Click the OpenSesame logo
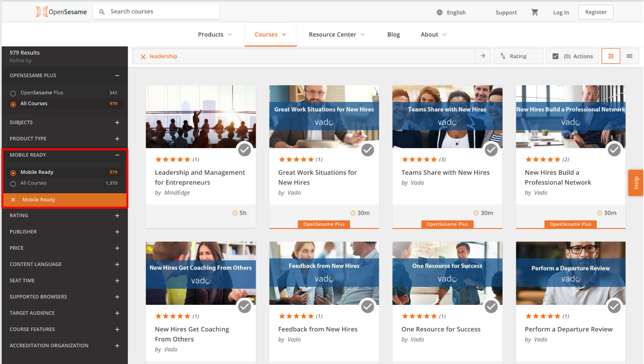 tap(61, 12)
